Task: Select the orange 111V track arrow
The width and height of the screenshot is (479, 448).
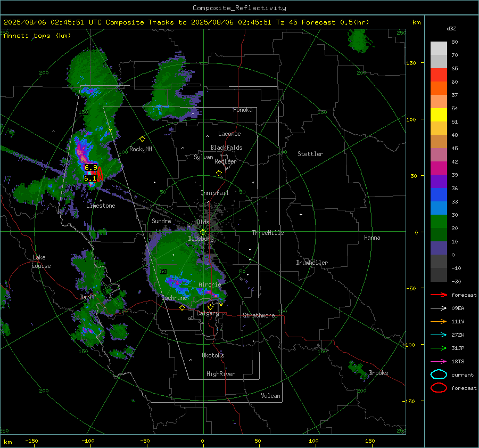Action: [x=439, y=321]
